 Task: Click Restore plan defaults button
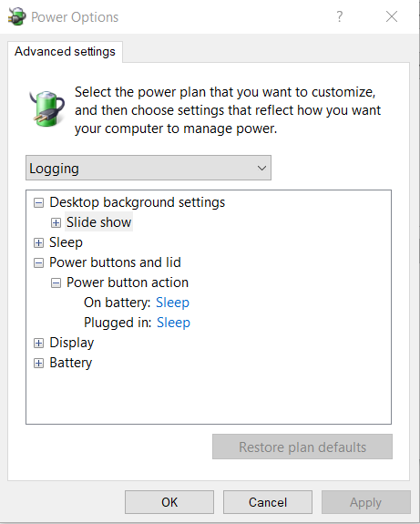(x=302, y=447)
